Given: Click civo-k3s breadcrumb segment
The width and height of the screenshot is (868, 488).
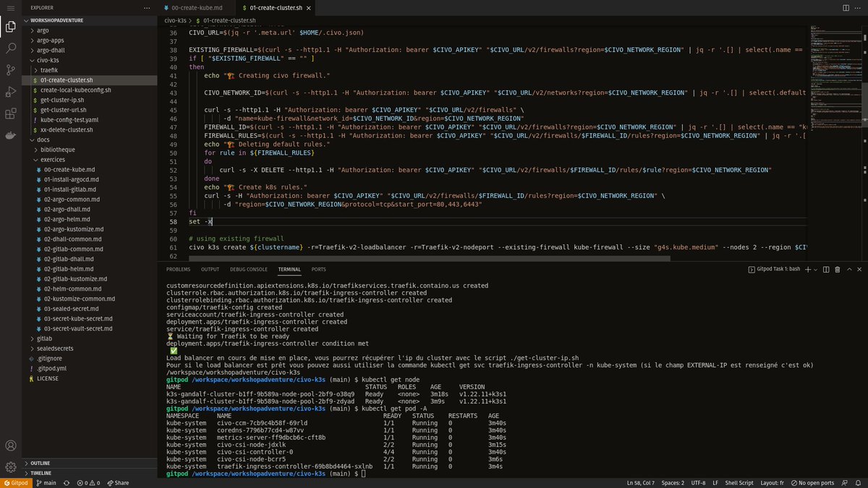Looking at the screenshot, I should pyautogui.click(x=176, y=21).
